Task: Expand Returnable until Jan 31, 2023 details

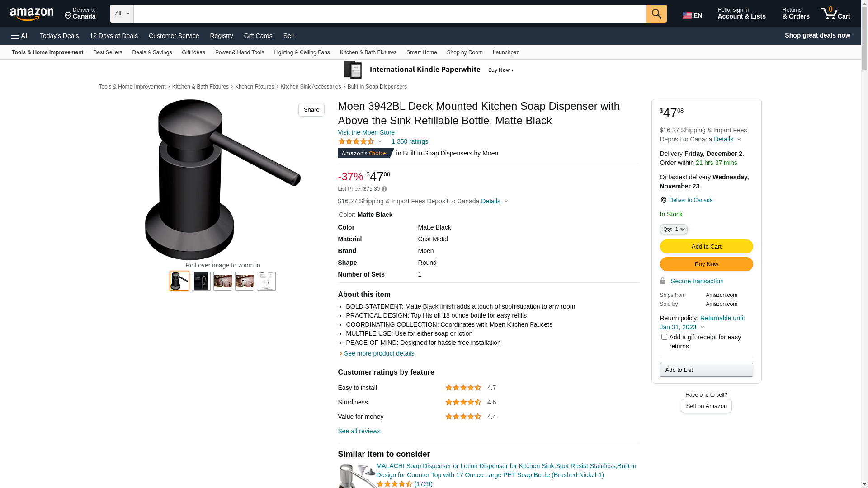Action: (702, 323)
